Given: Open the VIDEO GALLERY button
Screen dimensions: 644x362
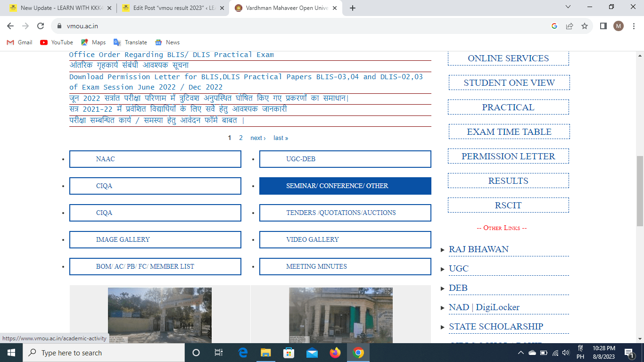Looking at the screenshot, I should pos(345,239).
